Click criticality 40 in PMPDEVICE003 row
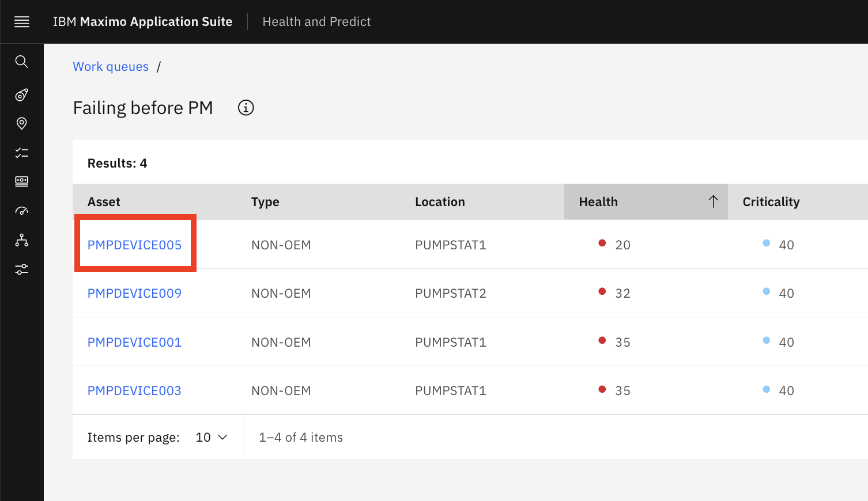This screenshot has width=868, height=501. [x=786, y=390]
